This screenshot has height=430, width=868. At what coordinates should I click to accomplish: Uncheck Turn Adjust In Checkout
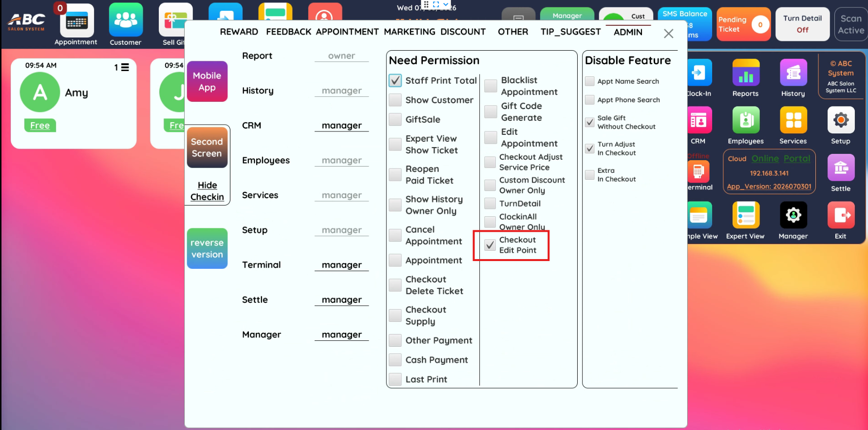click(x=589, y=149)
